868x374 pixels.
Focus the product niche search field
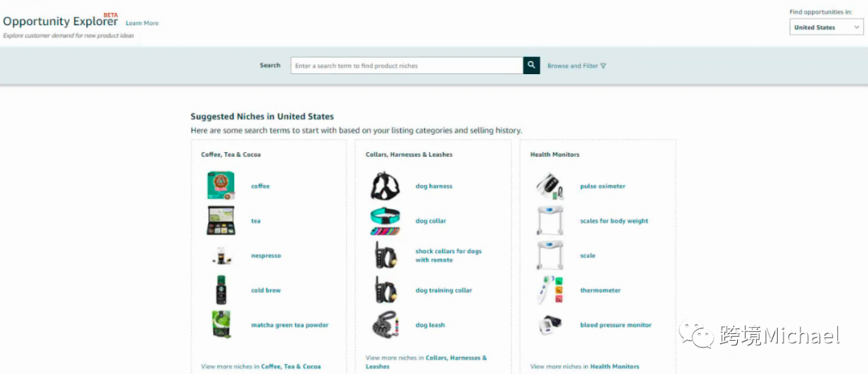[407, 65]
